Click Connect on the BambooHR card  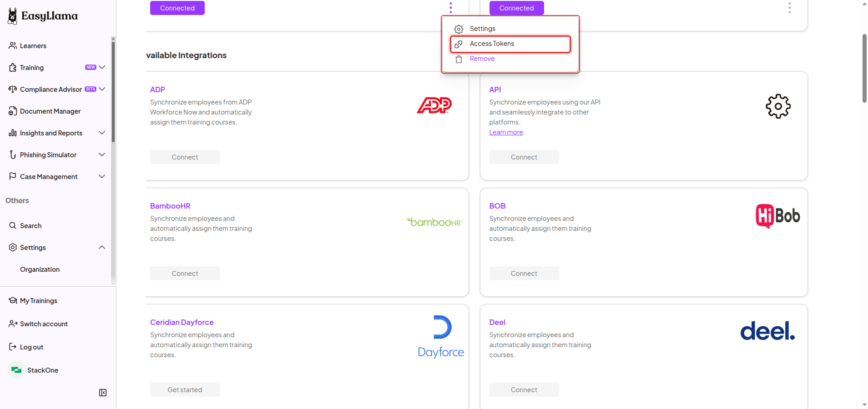(x=185, y=273)
